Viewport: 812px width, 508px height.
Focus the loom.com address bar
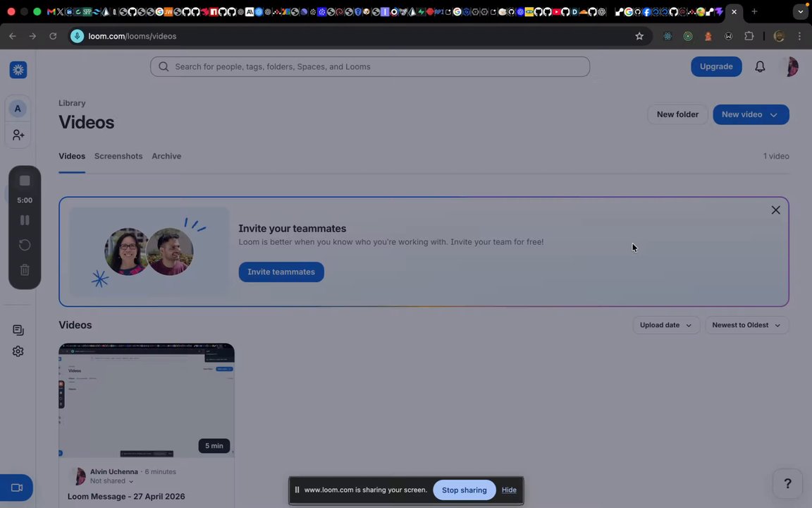click(x=360, y=36)
